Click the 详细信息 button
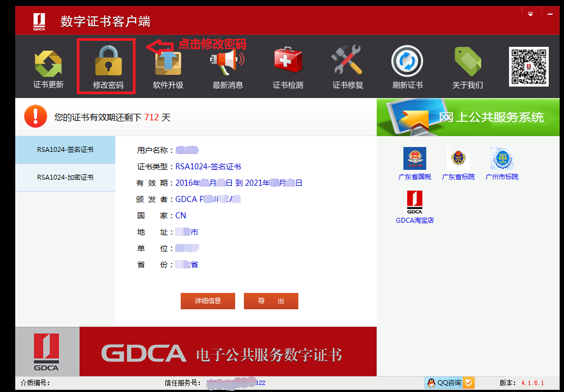This screenshot has width=564, height=392. pyautogui.click(x=207, y=301)
